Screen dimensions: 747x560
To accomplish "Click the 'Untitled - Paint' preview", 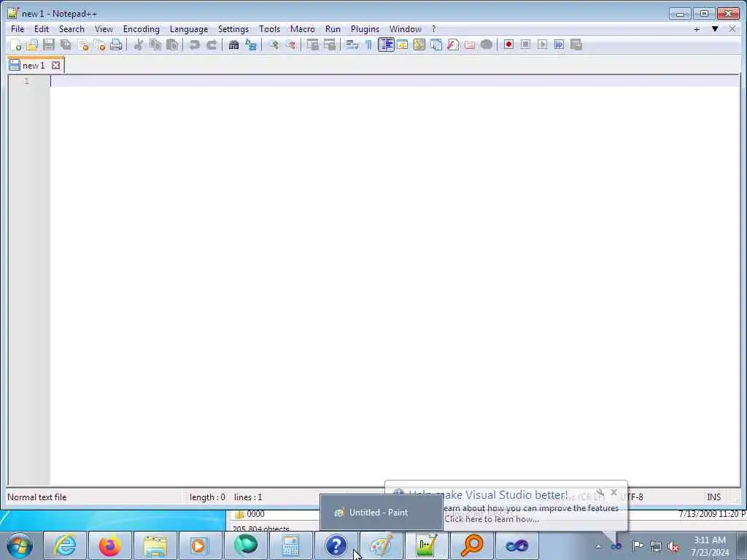I will [x=381, y=513].
